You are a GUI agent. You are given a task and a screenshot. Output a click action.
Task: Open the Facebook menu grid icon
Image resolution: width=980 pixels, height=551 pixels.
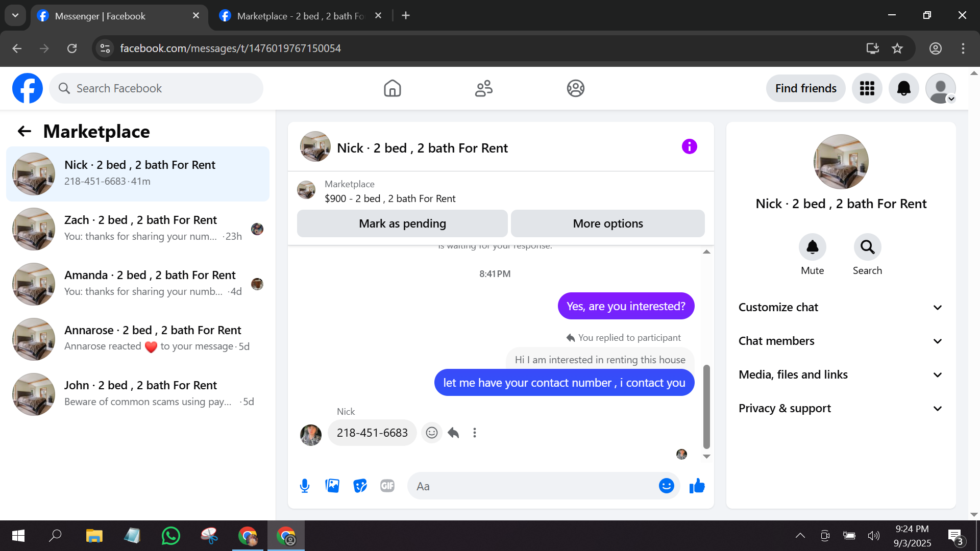(x=867, y=88)
